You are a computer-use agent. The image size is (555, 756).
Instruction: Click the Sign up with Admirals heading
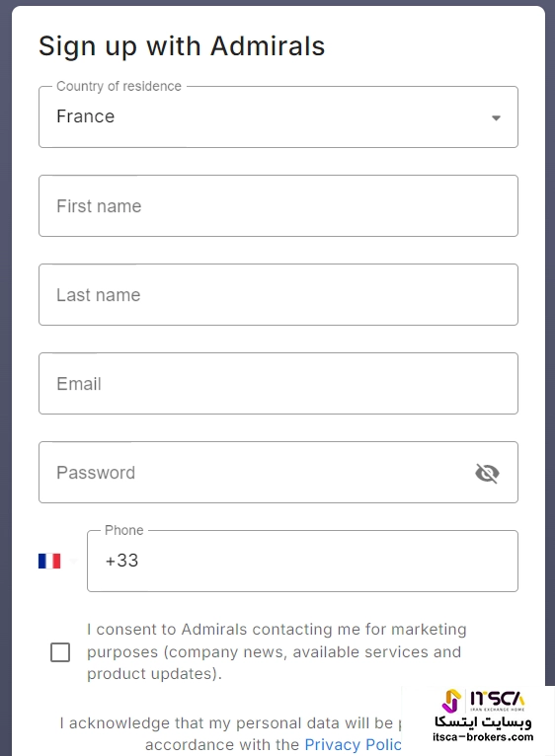coord(182,46)
